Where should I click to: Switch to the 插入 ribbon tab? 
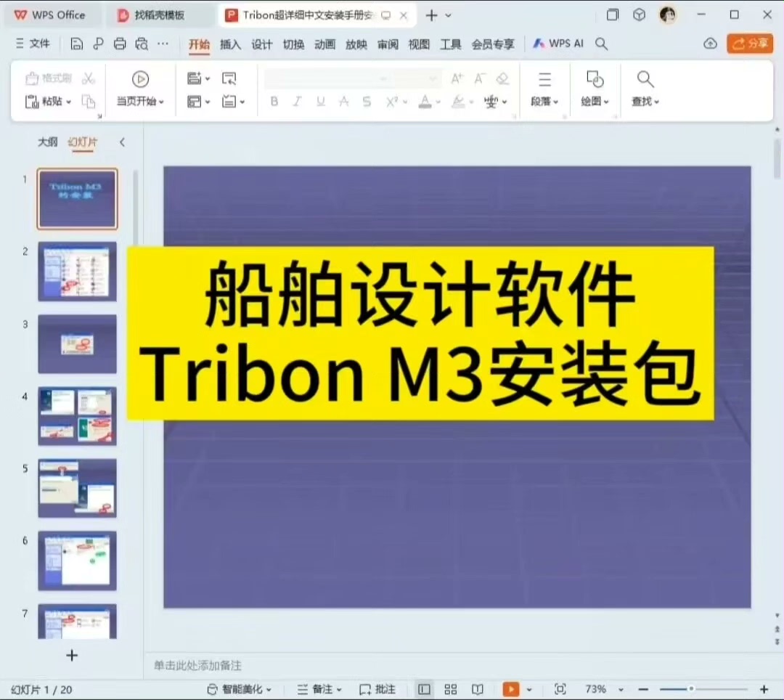click(231, 44)
